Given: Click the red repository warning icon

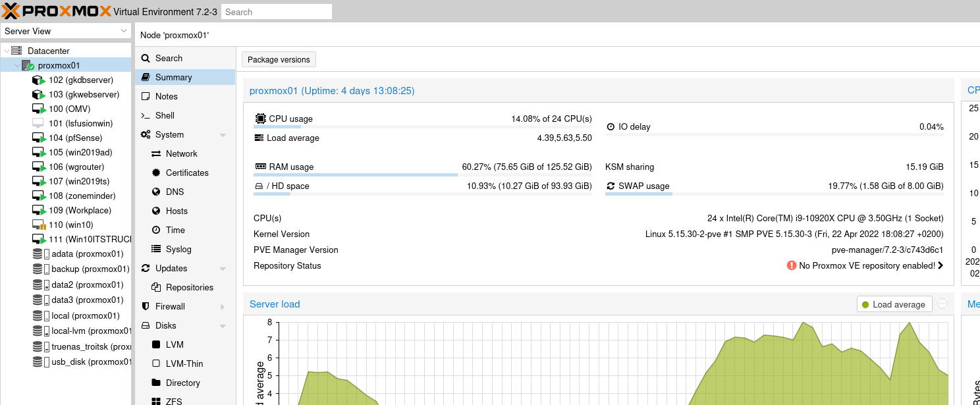Looking at the screenshot, I should (792, 265).
